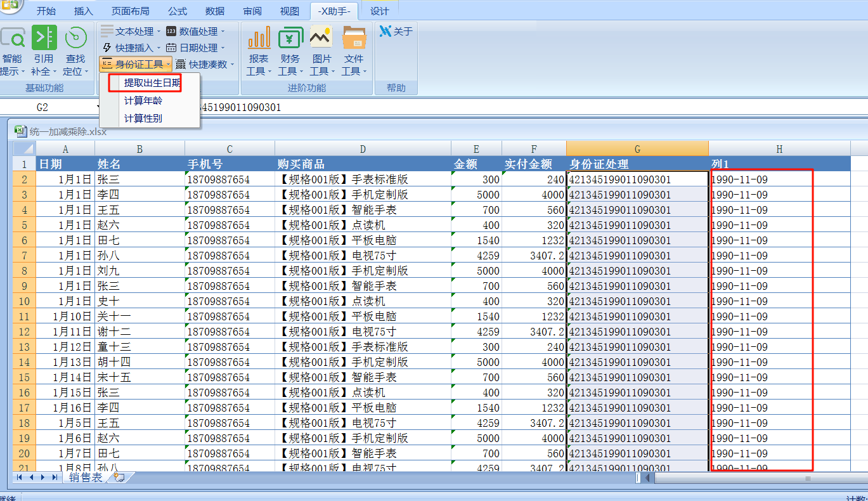Expand the 日期处理 date processing dropdown
This screenshot has height=501, width=868.
pyautogui.click(x=195, y=48)
